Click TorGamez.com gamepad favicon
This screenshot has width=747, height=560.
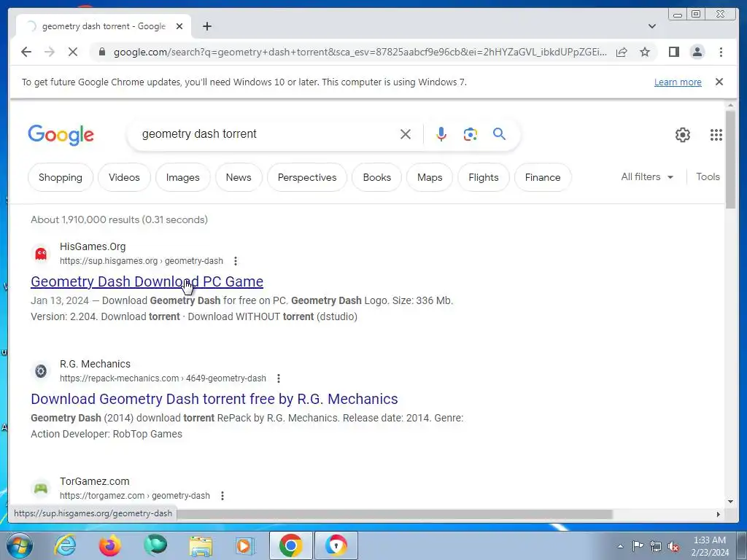[41, 488]
